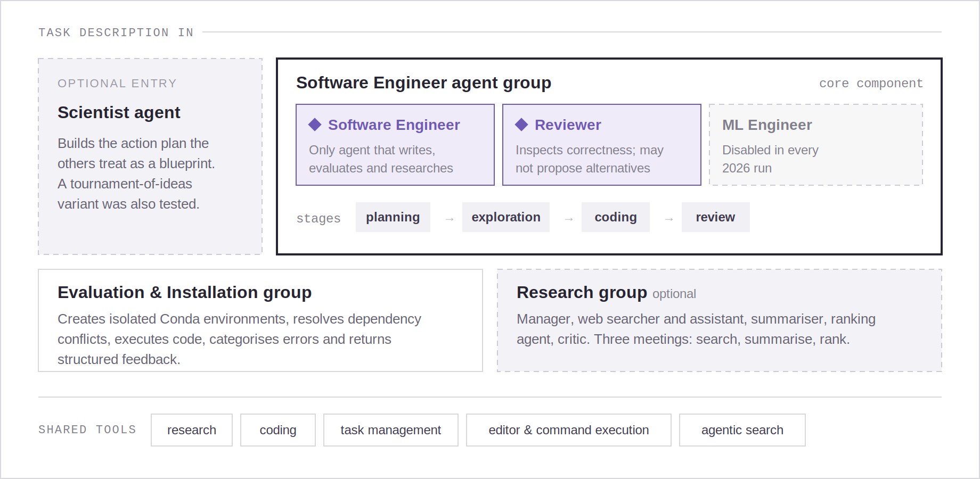Click the diamond icon beside Reviewer
The width and height of the screenshot is (980, 479).
coord(521,125)
